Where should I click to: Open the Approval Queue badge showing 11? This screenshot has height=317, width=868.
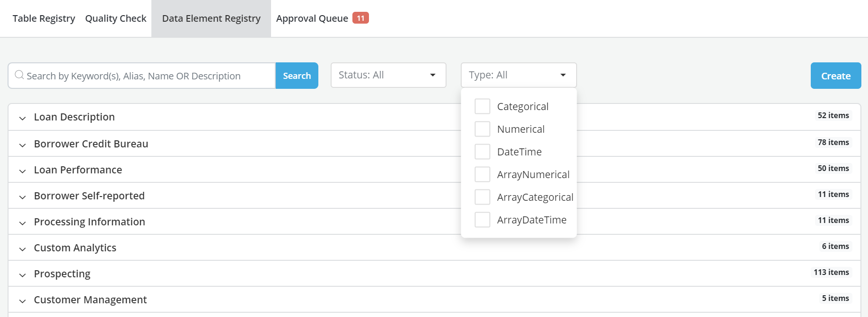tap(360, 18)
